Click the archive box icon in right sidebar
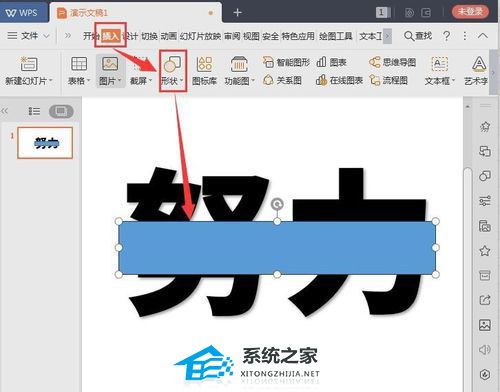Screen dimensions: 500x392 pos(485,275)
